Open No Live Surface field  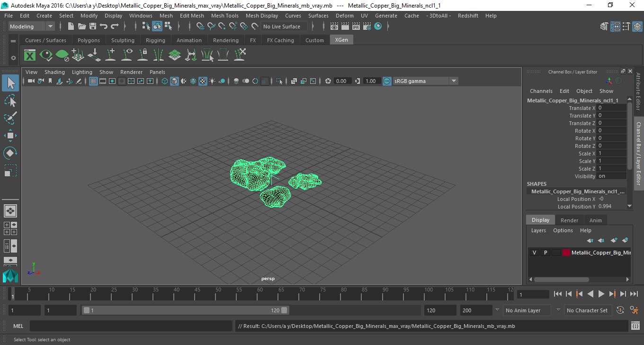[284, 27]
